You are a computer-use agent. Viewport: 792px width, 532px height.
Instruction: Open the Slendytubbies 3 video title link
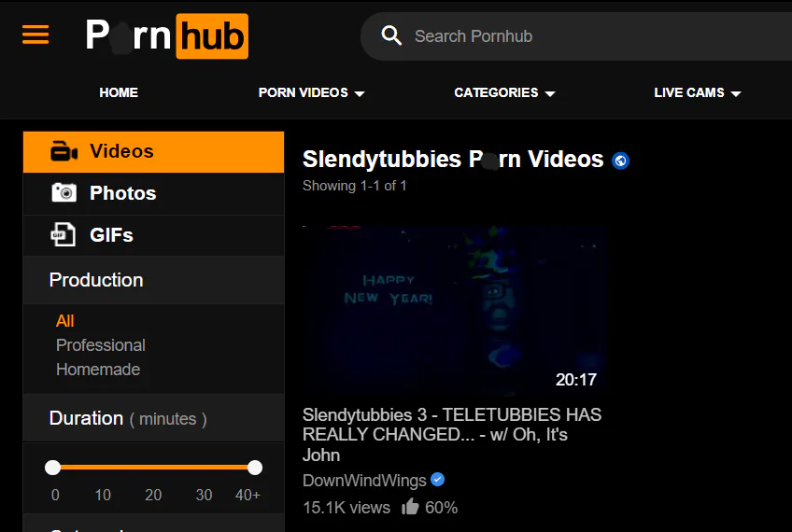452,435
